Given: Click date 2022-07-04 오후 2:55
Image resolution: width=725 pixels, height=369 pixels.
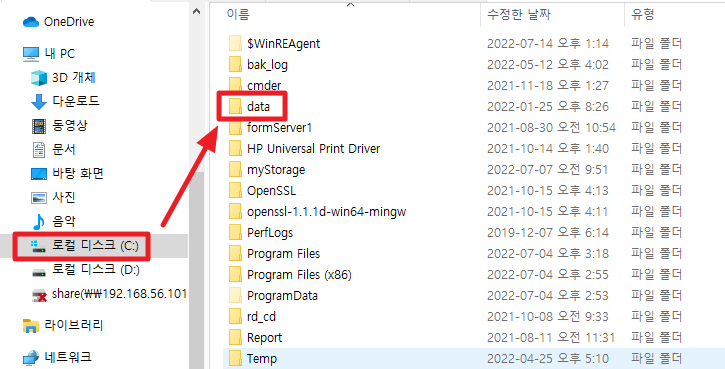Looking at the screenshot, I should coord(547,275).
